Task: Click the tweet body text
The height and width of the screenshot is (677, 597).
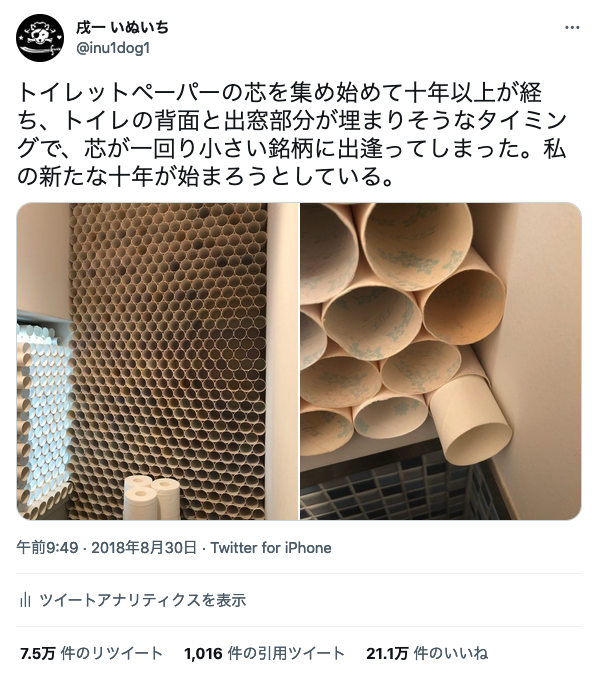Action: (292, 135)
